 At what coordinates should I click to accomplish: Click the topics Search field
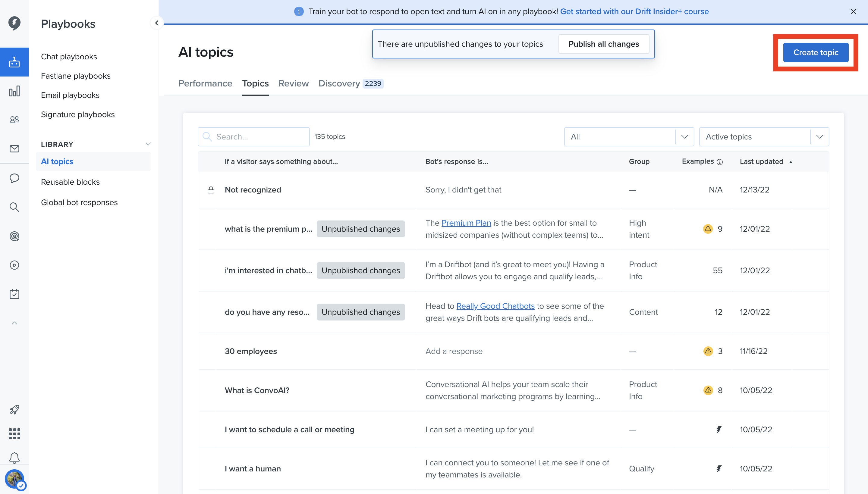[253, 137]
